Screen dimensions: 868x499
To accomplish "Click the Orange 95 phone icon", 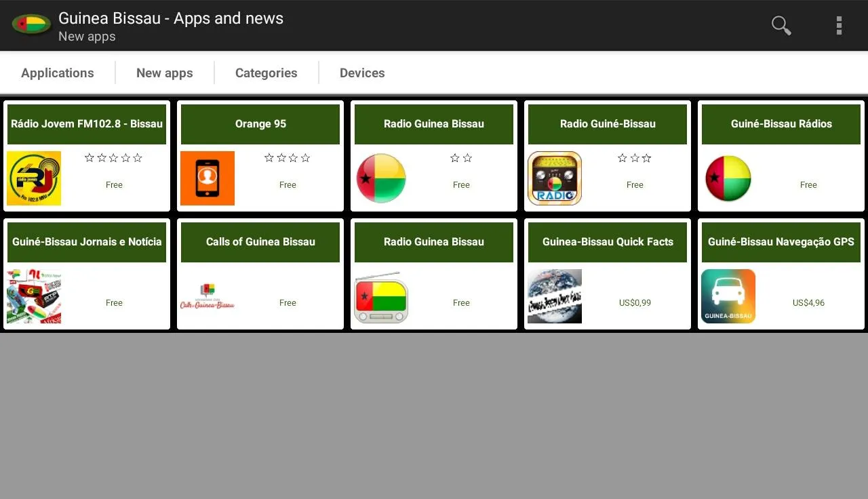I will (x=208, y=178).
